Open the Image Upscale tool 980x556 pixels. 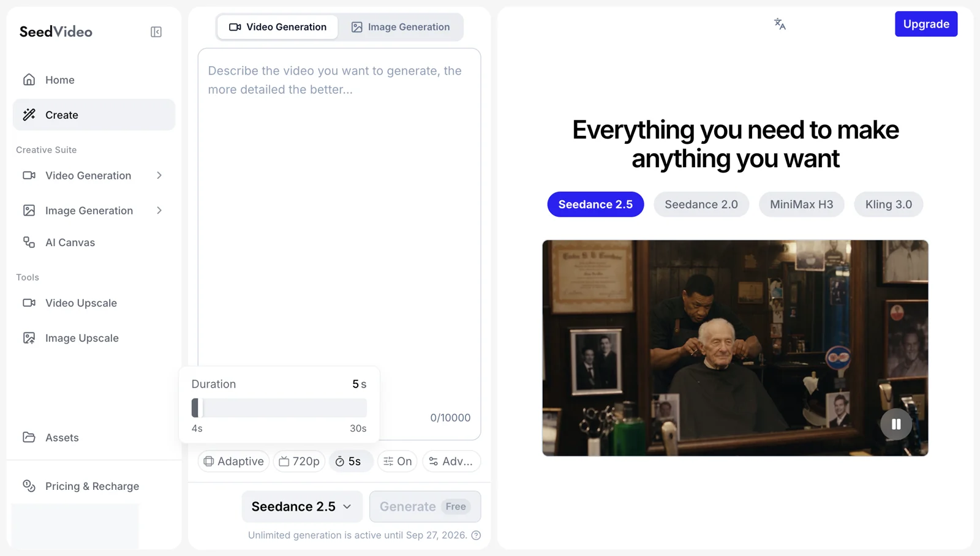pos(94,338)
